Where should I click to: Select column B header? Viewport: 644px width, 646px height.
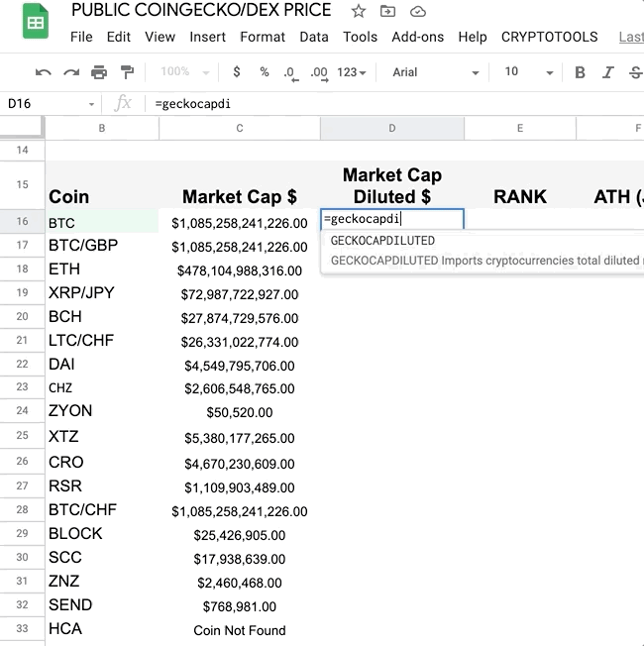(x=102, y=128)
